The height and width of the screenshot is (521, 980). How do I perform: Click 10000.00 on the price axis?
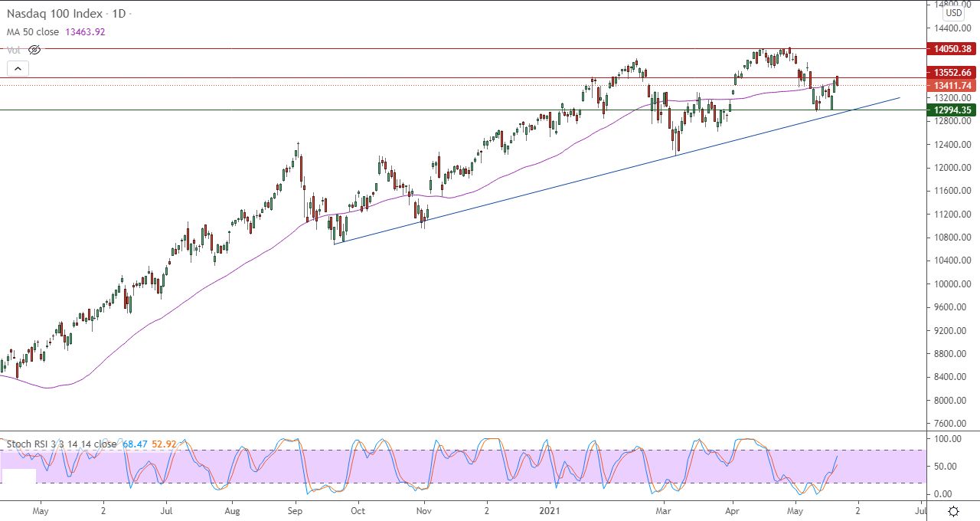tap(952, 284)
